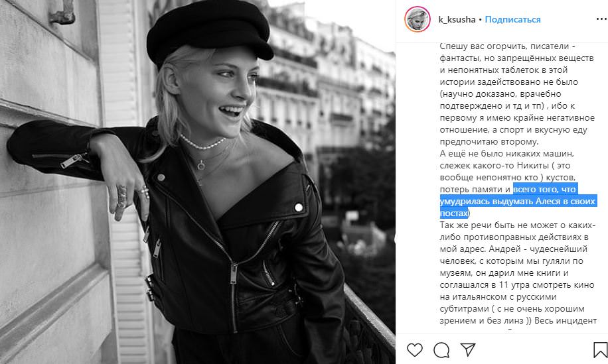Click the last visible line 'зрением и без линз'

pyautogui.click(x=518, y=321)
